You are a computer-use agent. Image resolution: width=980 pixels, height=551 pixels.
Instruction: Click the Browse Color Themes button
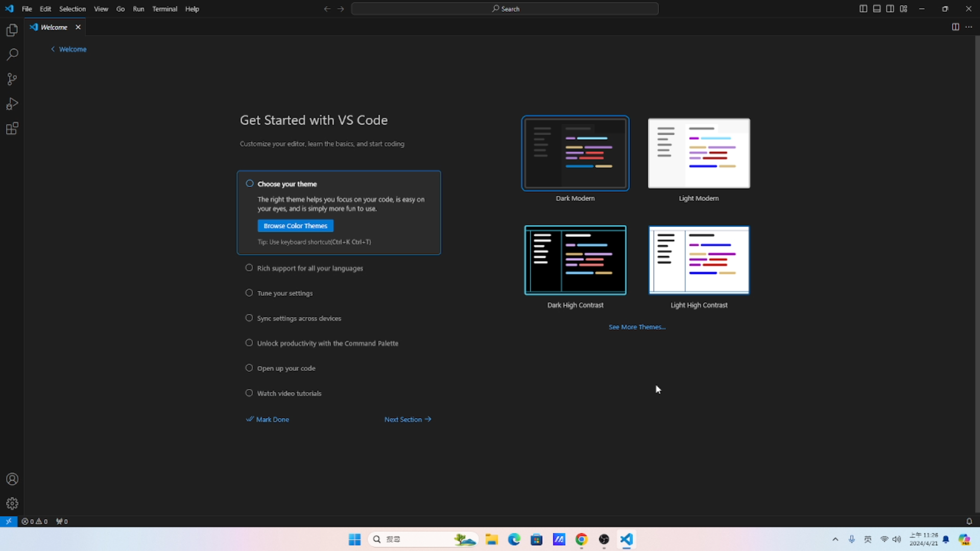pyautogui.click(x=295, y=226)
